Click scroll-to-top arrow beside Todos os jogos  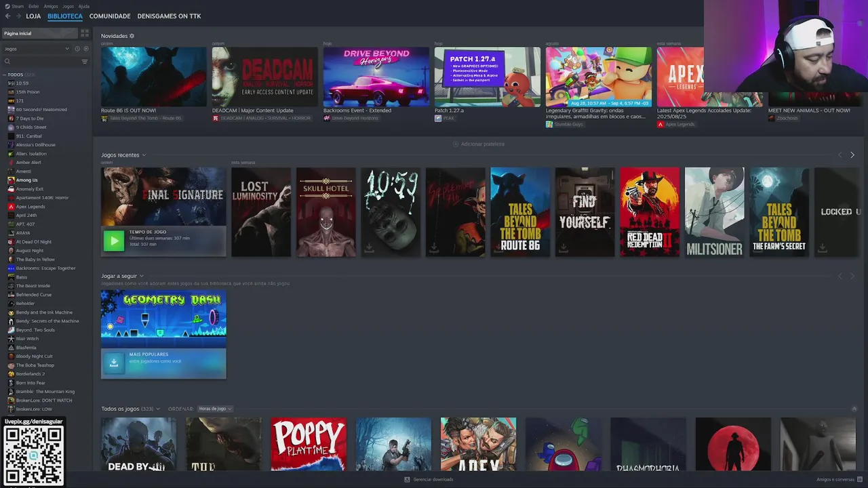(x=854, y=409)
